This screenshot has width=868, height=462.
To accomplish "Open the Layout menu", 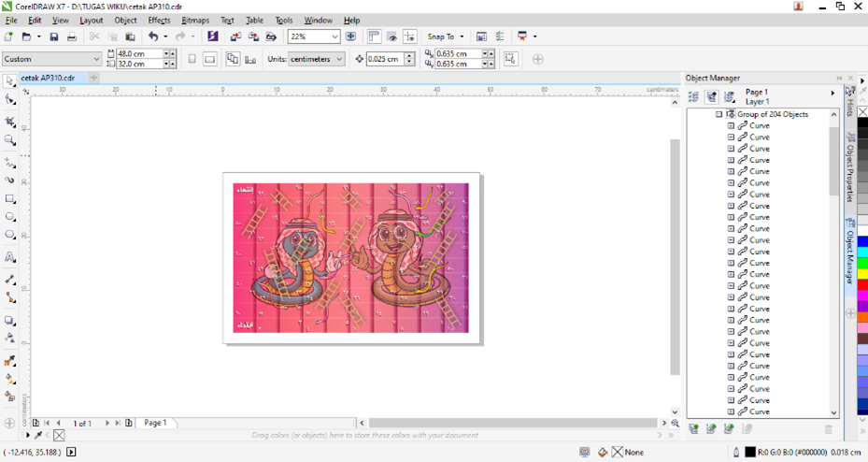I will (91, 20).
